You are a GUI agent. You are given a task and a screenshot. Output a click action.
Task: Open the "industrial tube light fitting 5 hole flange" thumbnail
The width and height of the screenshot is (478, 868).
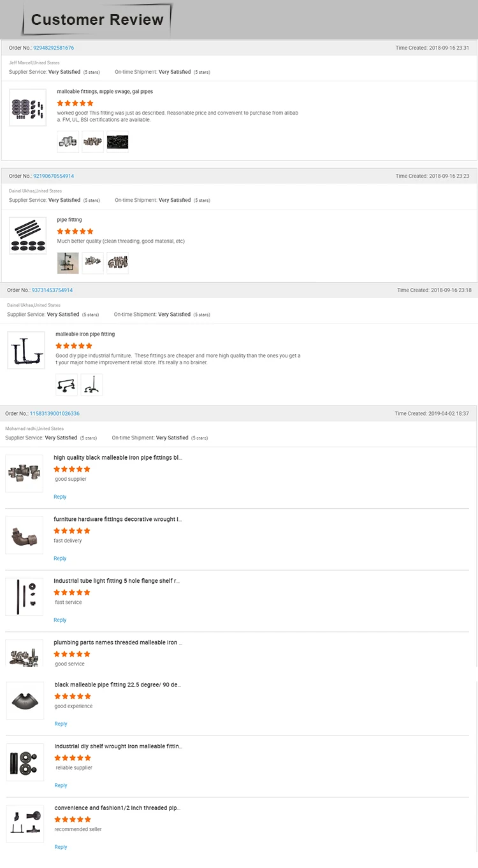(x=24, y=597)
